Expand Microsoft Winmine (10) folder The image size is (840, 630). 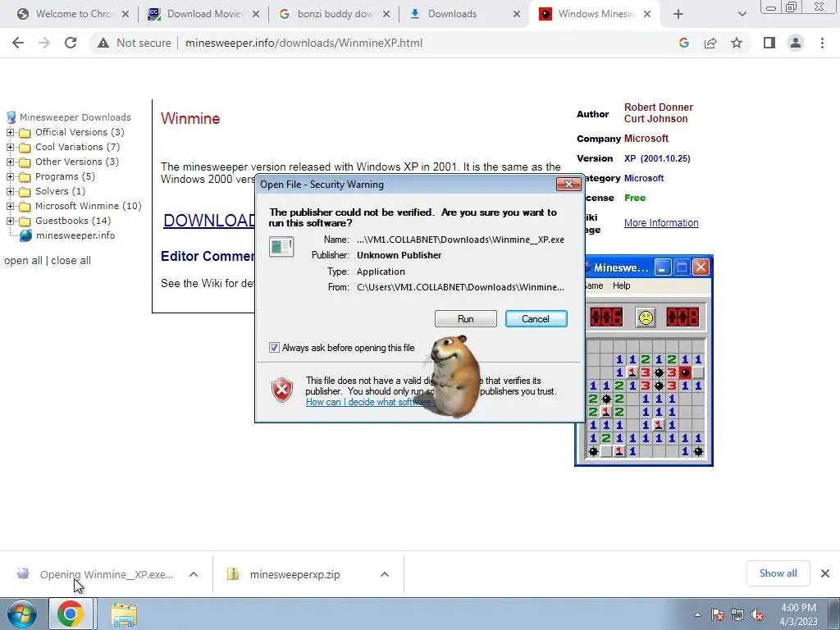(10, 206)
